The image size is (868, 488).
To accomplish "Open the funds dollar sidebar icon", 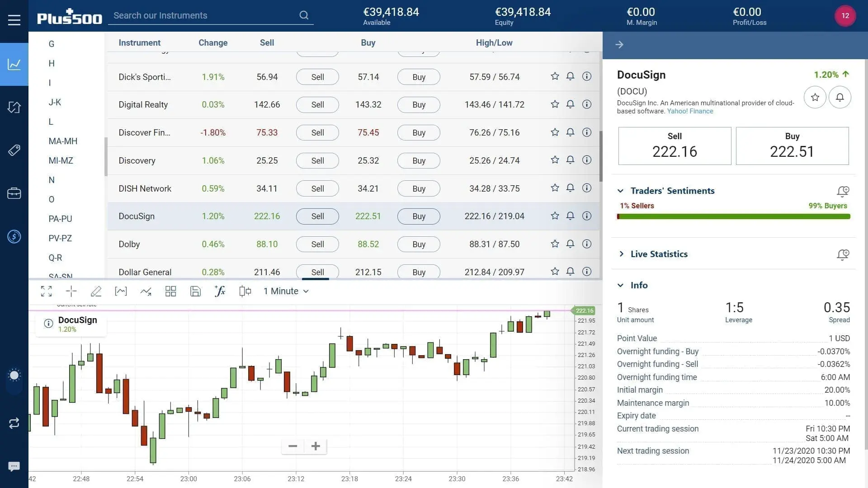I will tap(14, 236).
